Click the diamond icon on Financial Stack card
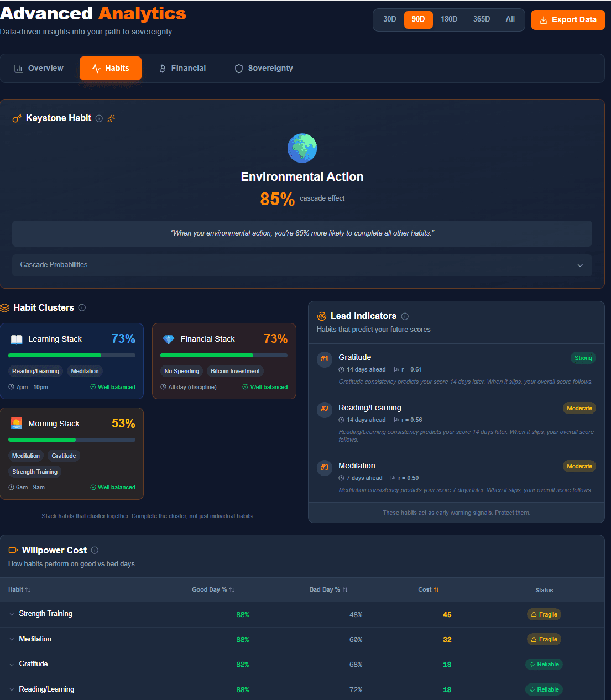 click(x=169, y=338)
